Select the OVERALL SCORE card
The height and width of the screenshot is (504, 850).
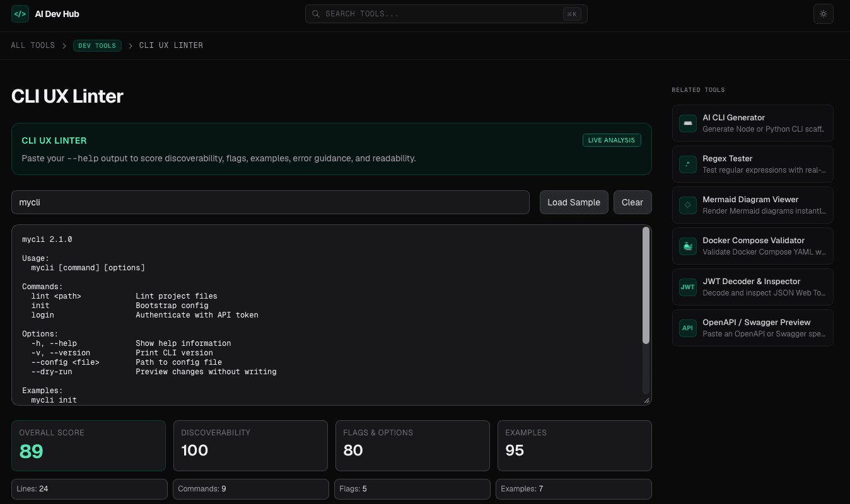tap(88, 445)
